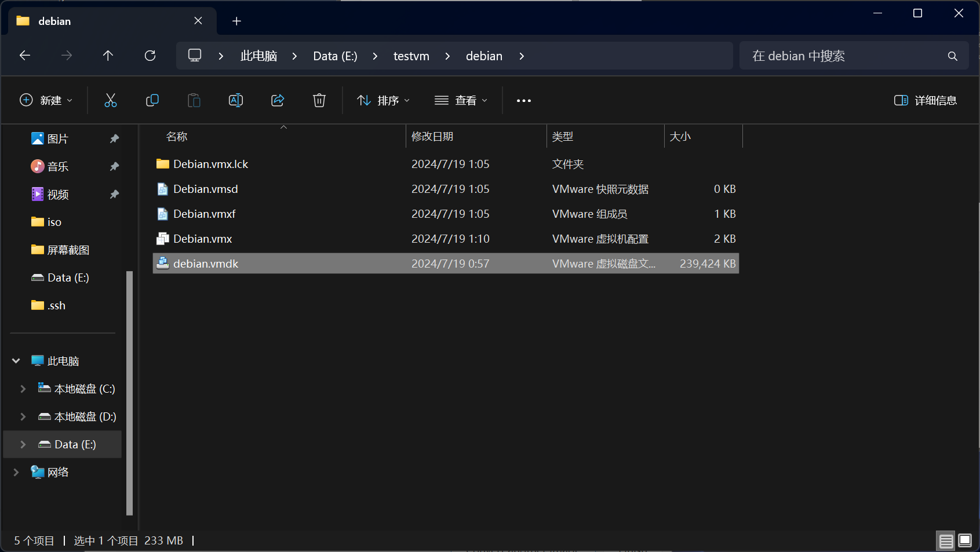Image resolution: width=980 pixels, height=552 pixels.
Task: Click the Copy icon in toolbar
Action: pos(152,100)
